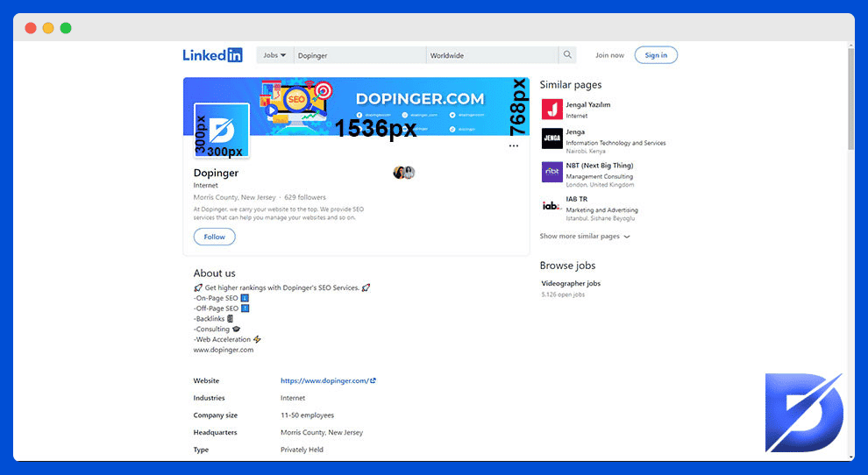
Task: Expand the Jobs search type dropdown
Action: click(274, 55)
